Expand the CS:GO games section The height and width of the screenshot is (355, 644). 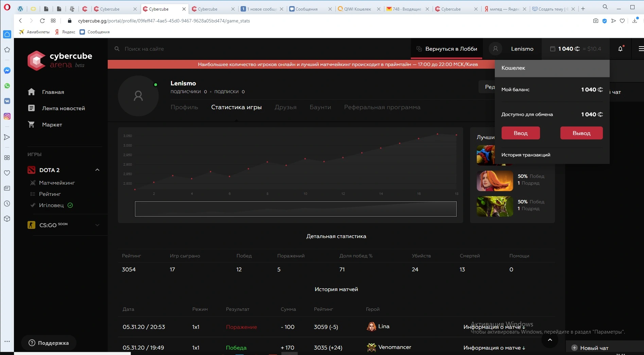(97, 225)
